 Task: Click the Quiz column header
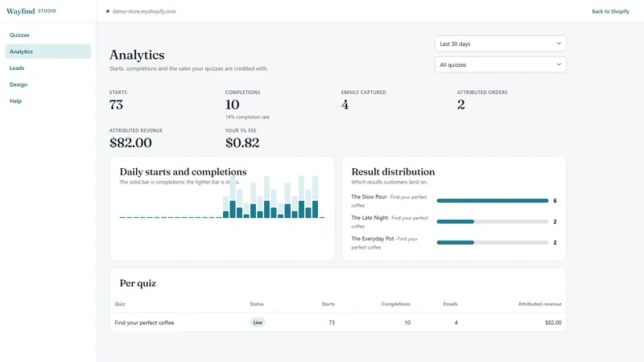(120, 304)
